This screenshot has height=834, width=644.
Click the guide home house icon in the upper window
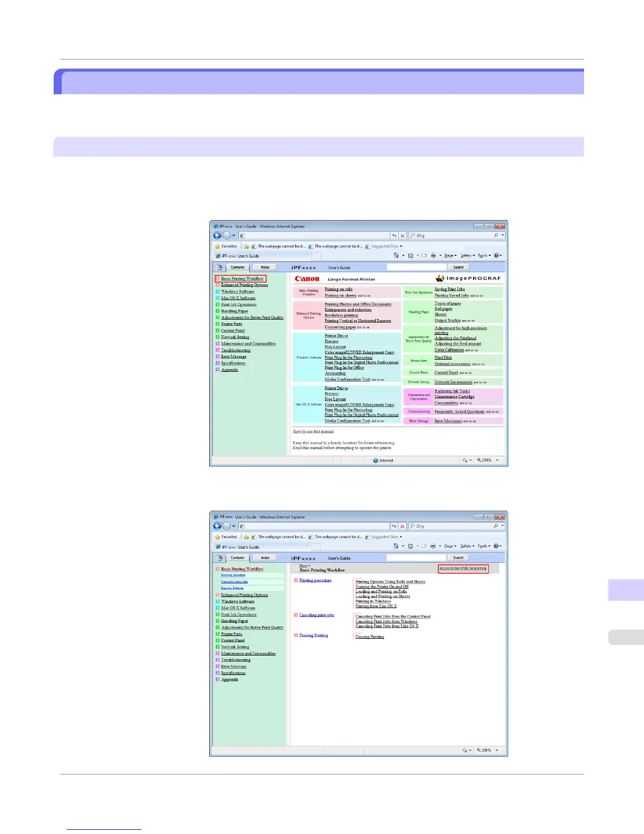[x=219, y=267]
